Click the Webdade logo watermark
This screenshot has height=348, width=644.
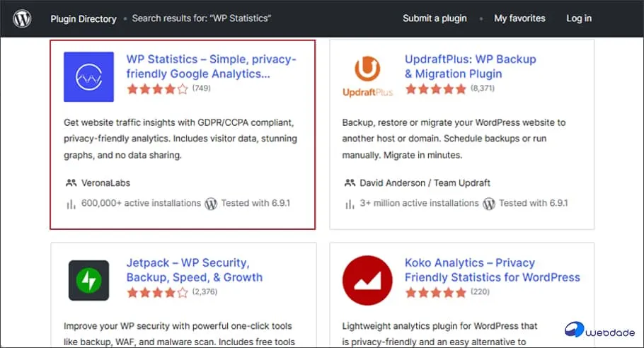(599, 330)
